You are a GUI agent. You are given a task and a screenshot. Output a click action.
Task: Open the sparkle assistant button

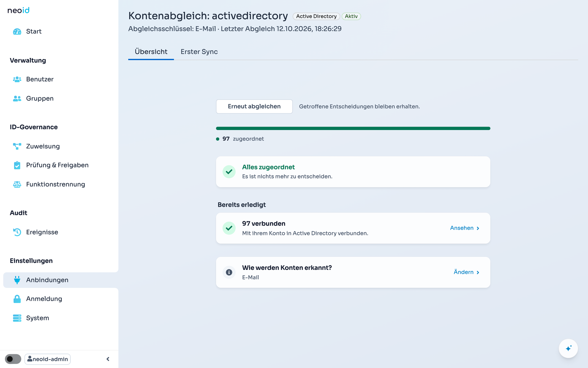[x=568, y=348]
